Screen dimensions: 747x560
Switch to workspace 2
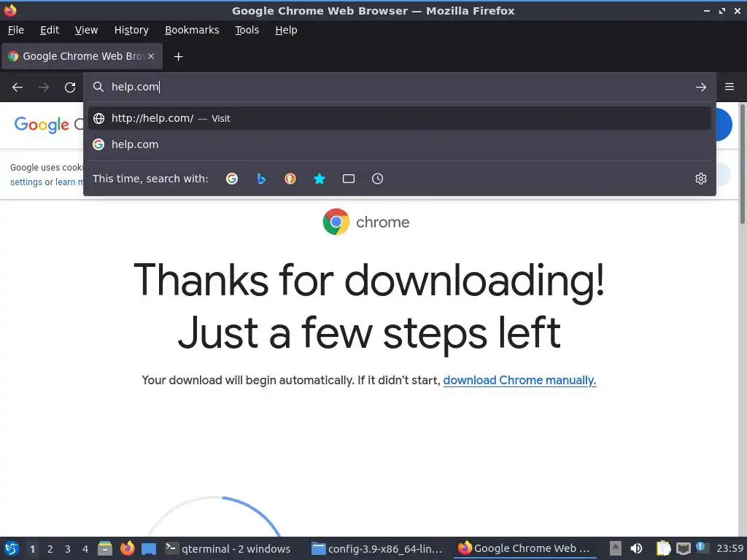click(50, 549)
